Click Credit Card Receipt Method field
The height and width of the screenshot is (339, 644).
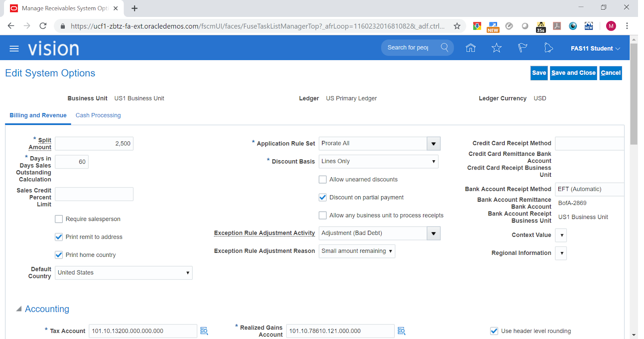[x=590, y=144]
